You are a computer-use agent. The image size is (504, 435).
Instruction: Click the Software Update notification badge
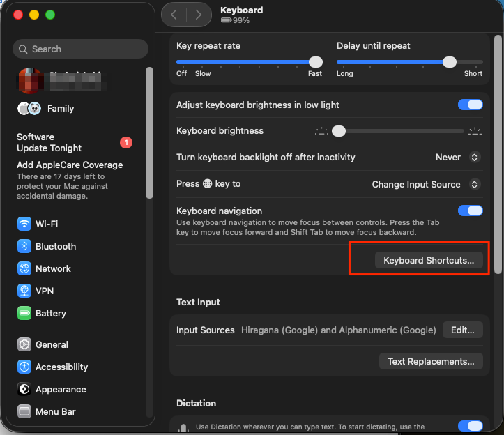[126, 142]
